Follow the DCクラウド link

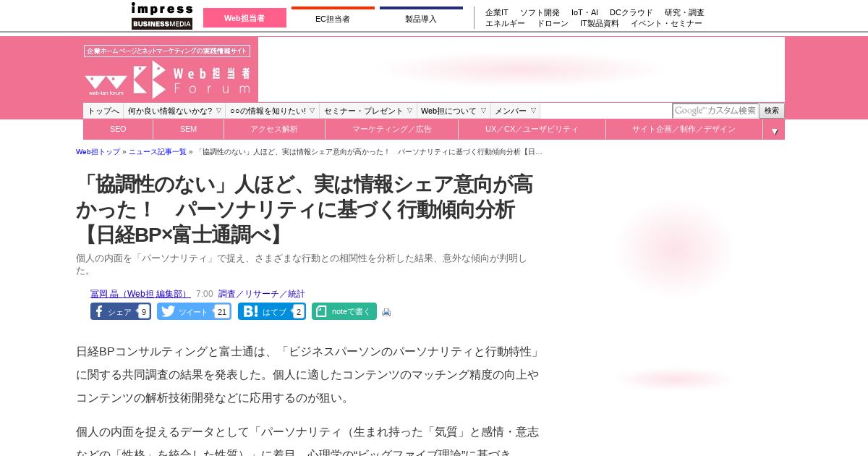tap(631, 12)
